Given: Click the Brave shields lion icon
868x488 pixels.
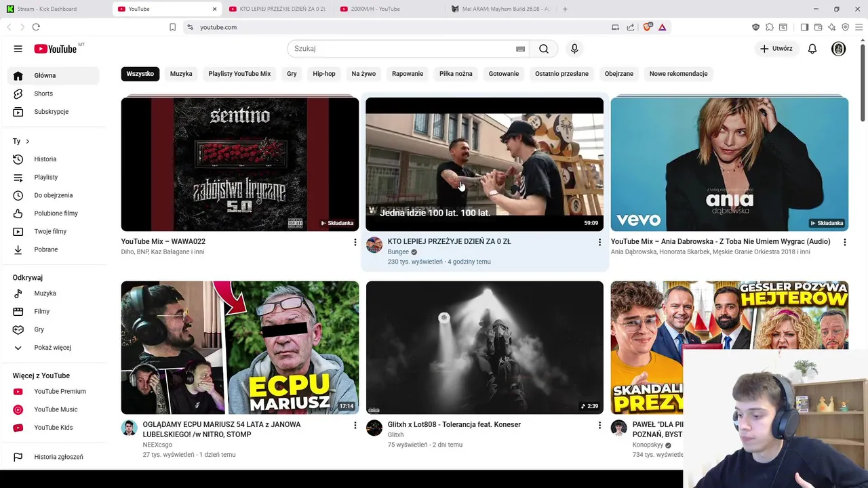Looking at the screenshot, I should point(647,27).
